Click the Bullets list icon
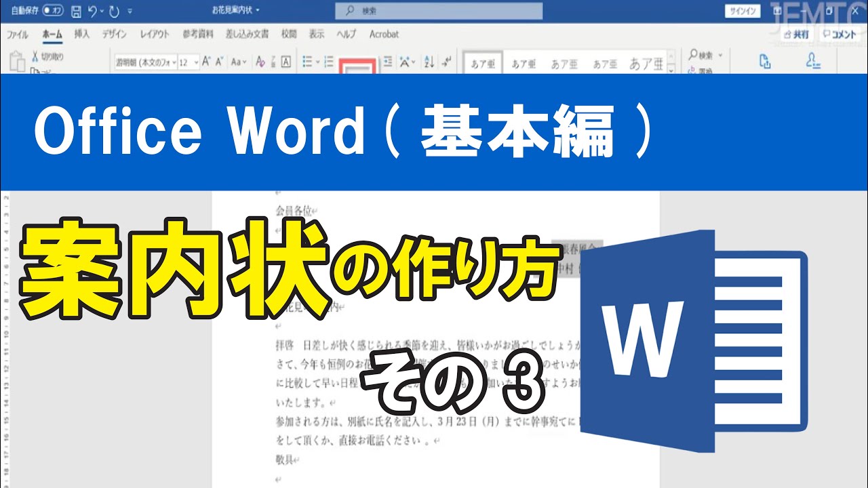Image resolution: width=868 pixels, height=488 pixels. [x=307, y=62]
